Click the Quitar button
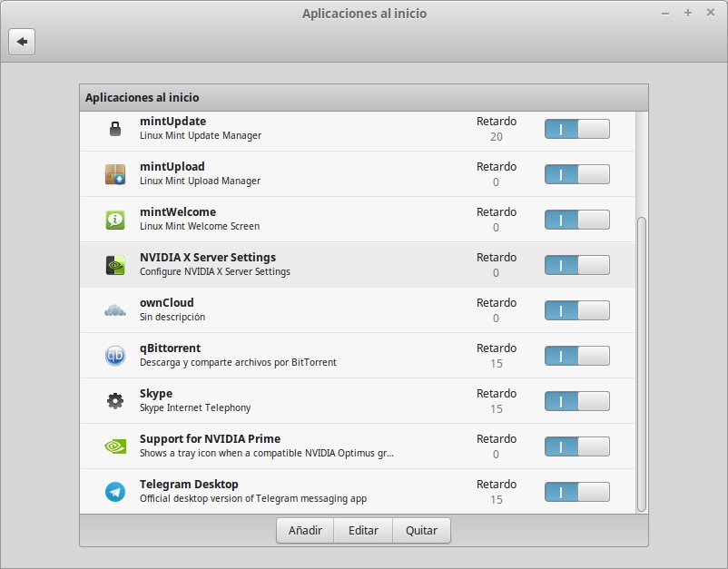Viewport: 728px width, 569px height. point(421,531)
